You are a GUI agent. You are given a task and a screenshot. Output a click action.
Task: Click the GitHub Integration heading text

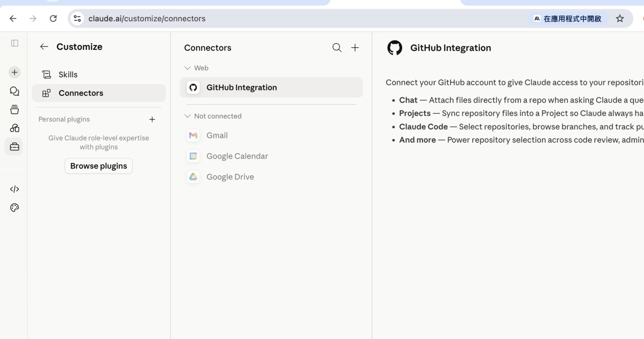point(451,48)
